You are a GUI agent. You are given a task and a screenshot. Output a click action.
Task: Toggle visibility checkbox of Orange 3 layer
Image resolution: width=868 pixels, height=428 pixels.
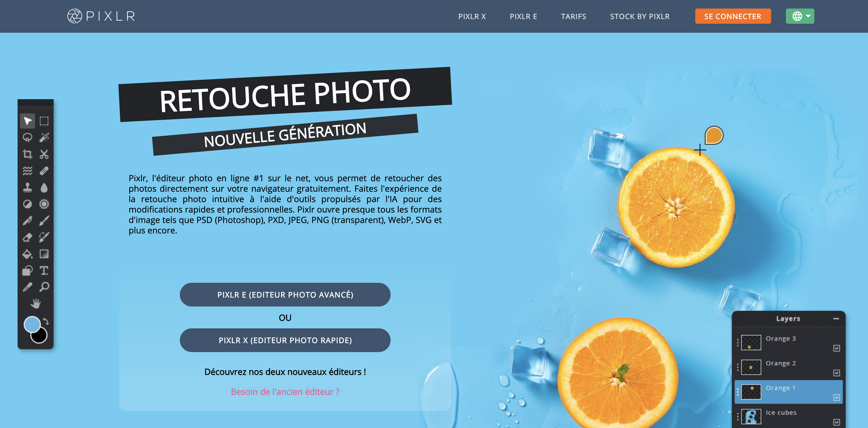[836, 348]
